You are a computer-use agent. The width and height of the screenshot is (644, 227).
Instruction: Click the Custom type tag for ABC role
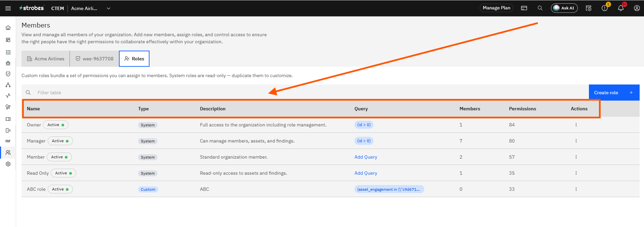pos(148,189)
